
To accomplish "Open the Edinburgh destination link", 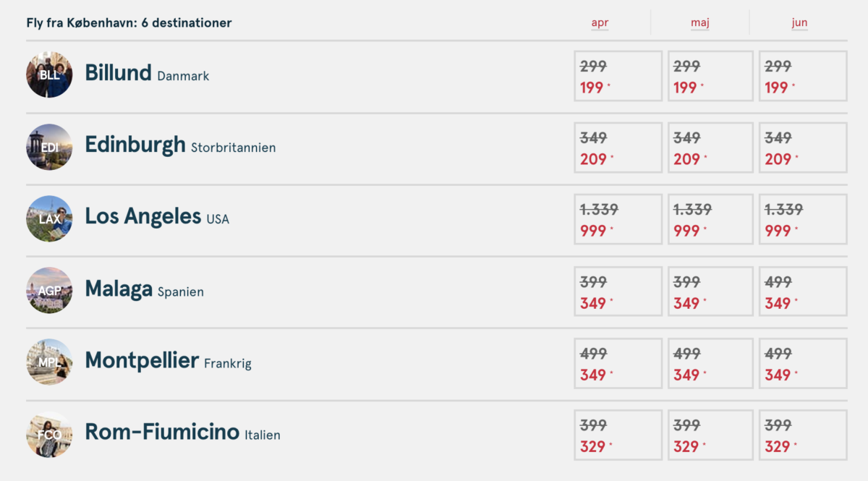I will 135,145.
